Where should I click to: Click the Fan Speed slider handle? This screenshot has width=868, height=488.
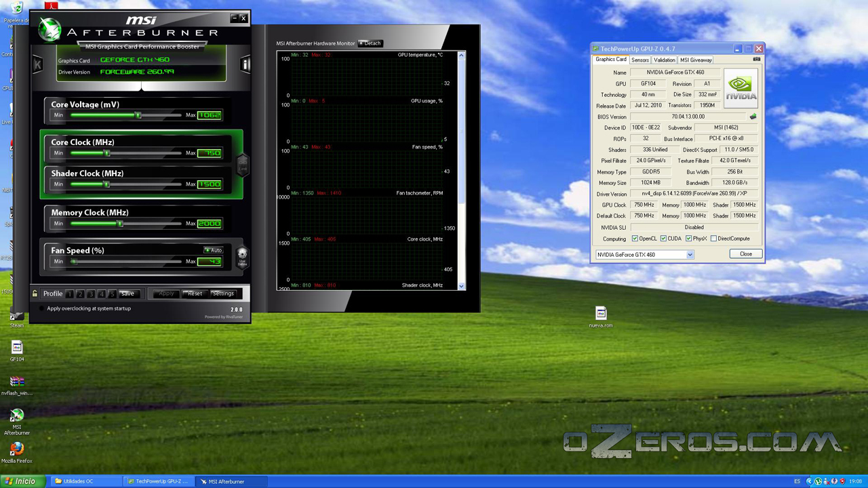[x=74, y=262]
